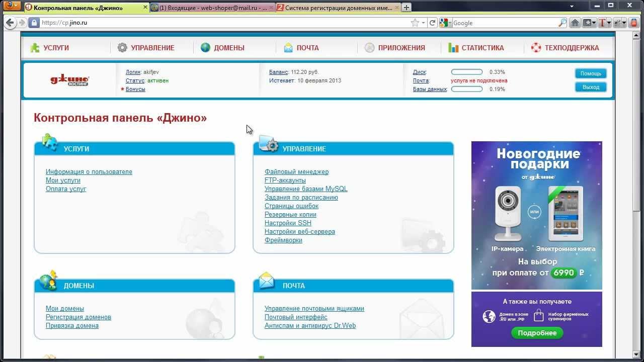The width and height of the screenshot is (644, 362).
Task: Click the Базы данных usage progress bar
Action: 466,89
